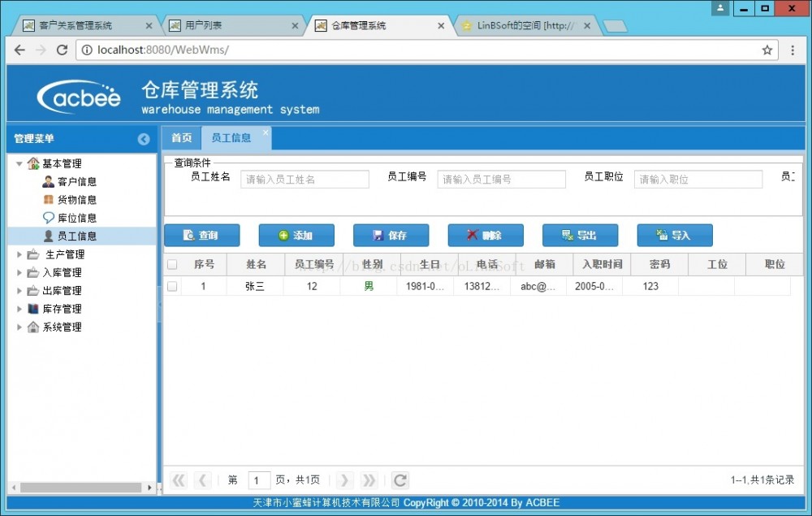Click the bookmark star in the address bar
Viewport: 812px width, 516px height.
pos(767,50)
